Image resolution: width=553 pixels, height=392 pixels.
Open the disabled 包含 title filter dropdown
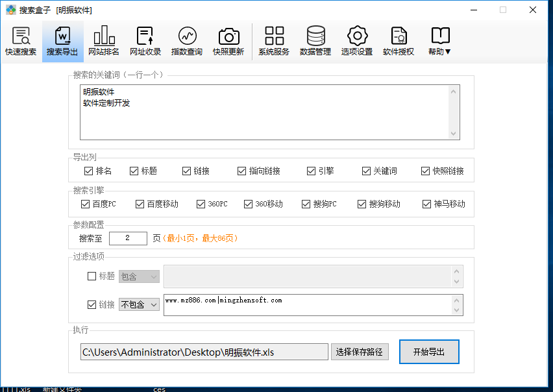click(139, 276)
